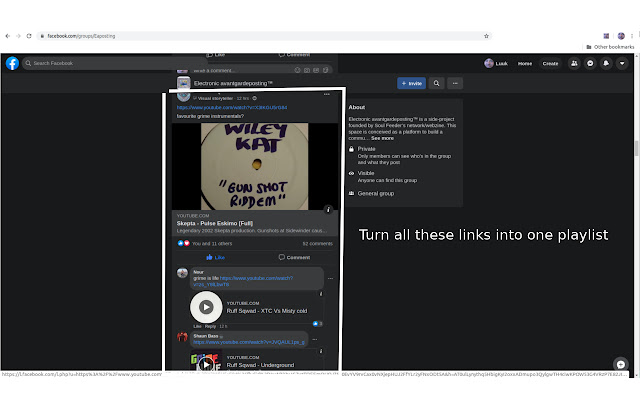The height and width of the screenshot is (400, 640).
Task: Open Skepta - Pulse Eskimo (Full) title
Action: point(215,223)
